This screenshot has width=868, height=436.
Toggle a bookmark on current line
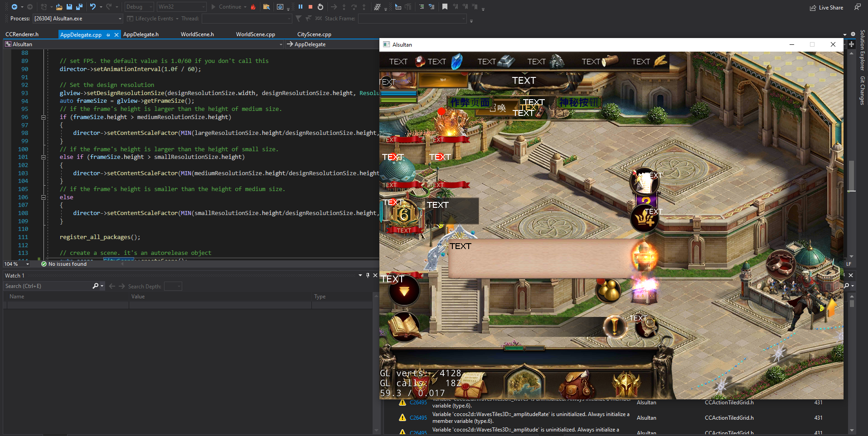pos(445,7)
